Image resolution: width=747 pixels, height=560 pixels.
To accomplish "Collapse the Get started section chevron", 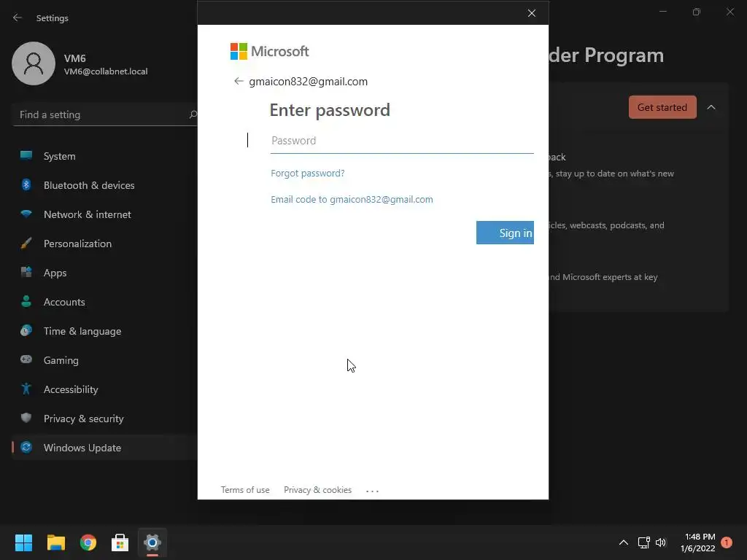I will 711,107.
